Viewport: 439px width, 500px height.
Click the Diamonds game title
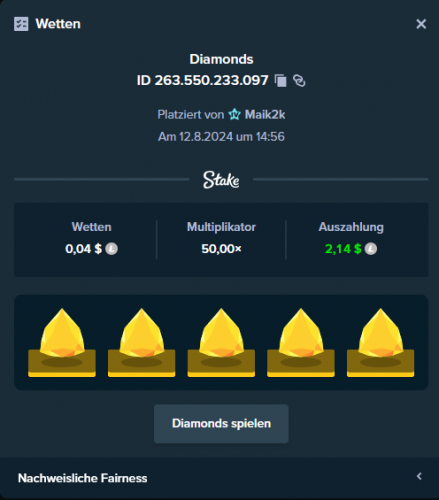(x=221, y=59)
